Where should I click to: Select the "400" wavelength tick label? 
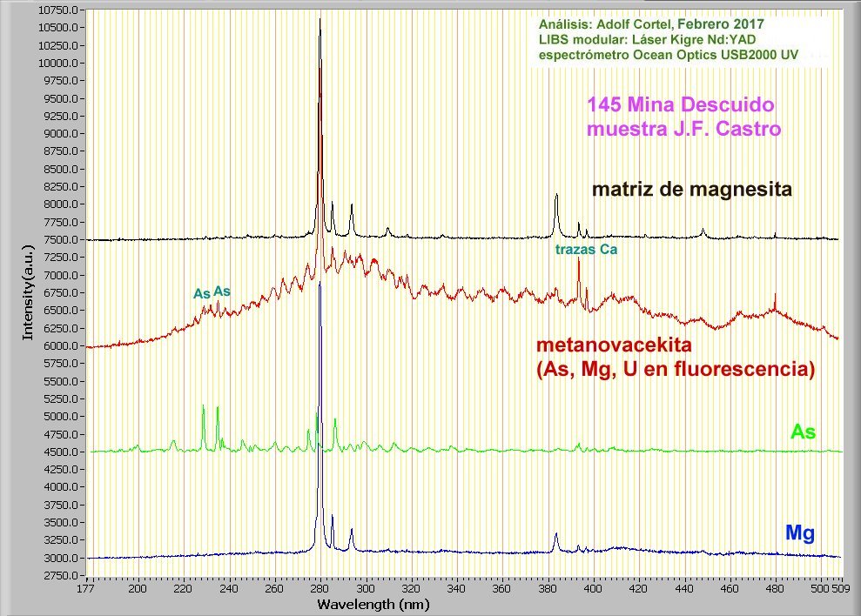click(593, 589)
